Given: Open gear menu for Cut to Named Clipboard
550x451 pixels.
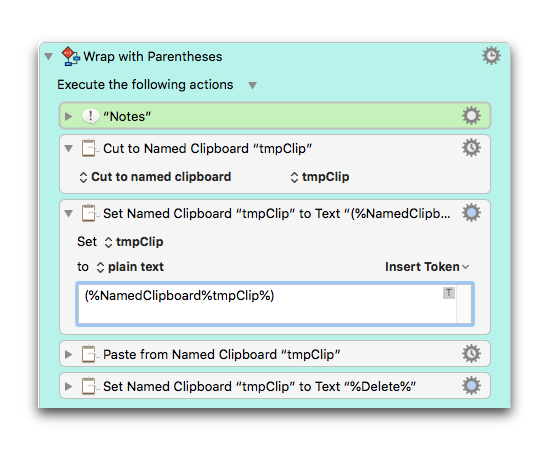Looking at the screenshot, I should 471,148.
